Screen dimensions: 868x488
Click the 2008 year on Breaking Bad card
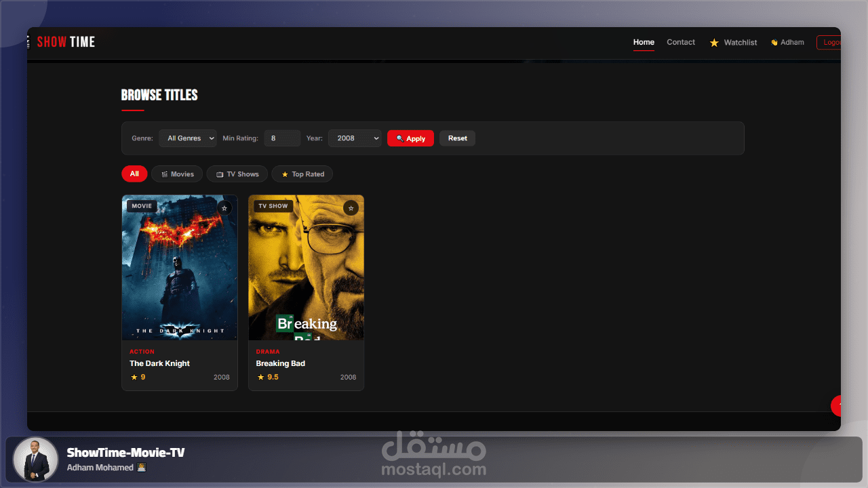point(348,378)
